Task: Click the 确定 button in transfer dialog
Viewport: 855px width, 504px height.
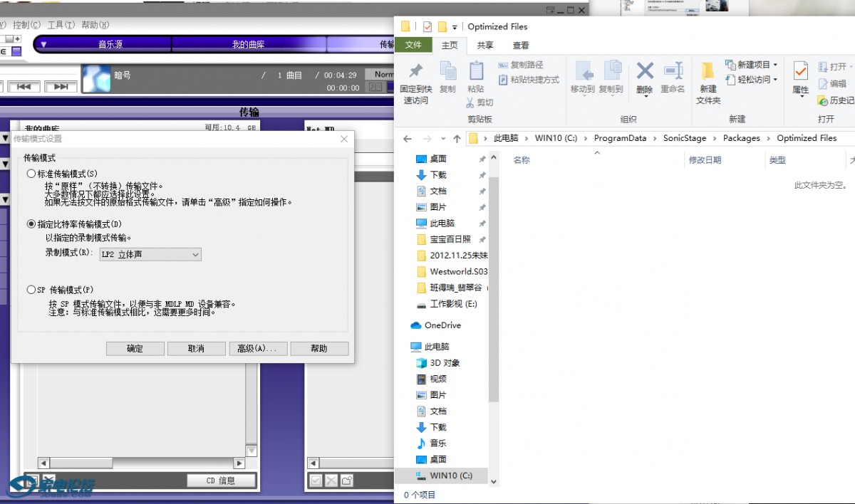Action: [135, 349]
